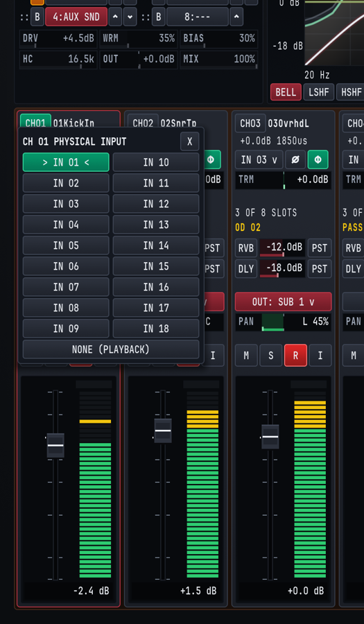Toggle CH02's green phase button beside the popup
The width and height of the screenshot is (364, 624).
tap(213, 159)
